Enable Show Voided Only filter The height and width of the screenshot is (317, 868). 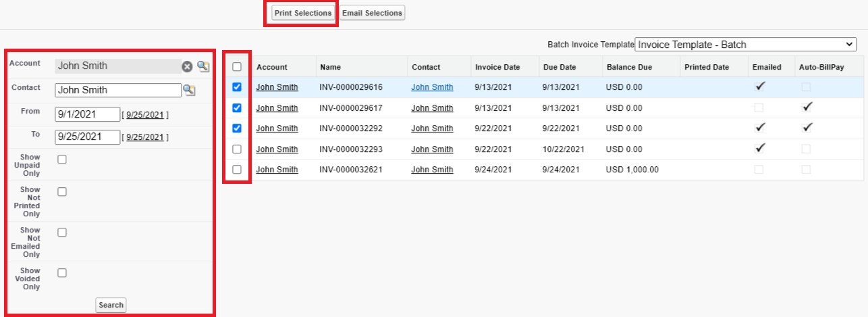(x=62, y=273)
